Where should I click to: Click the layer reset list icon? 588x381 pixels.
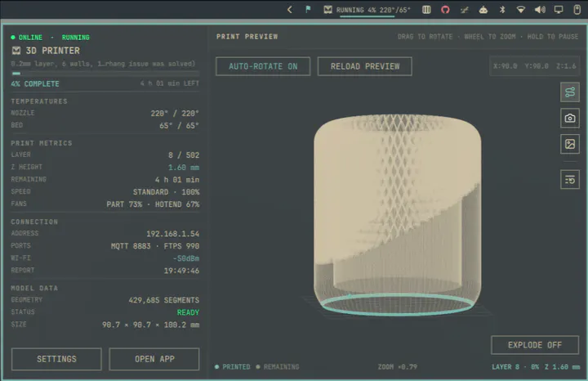[x=570, y=179]
